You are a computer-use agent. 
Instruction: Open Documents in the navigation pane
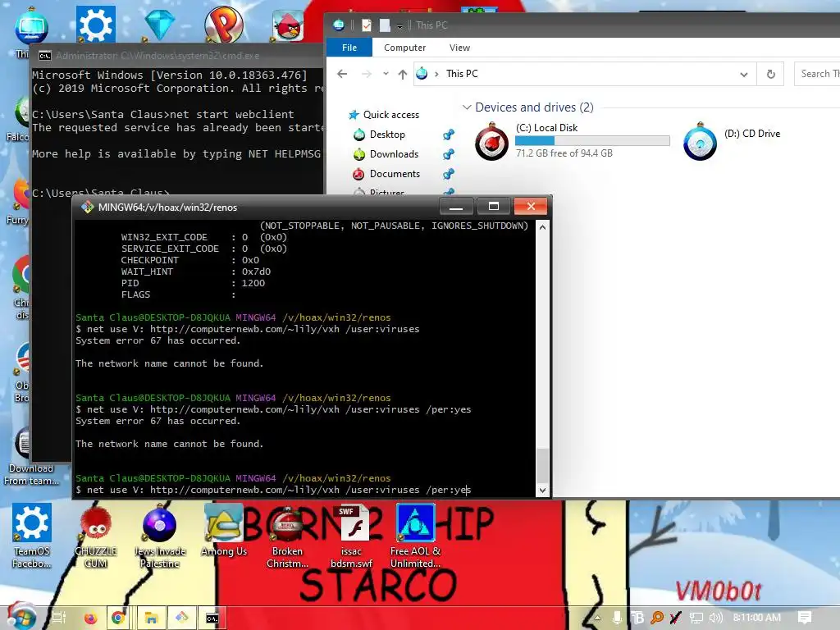pos(395,174)
